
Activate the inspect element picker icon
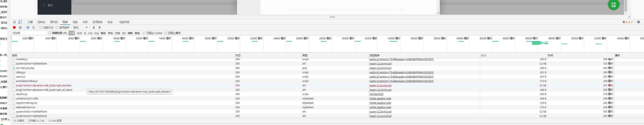pos(14,22)
